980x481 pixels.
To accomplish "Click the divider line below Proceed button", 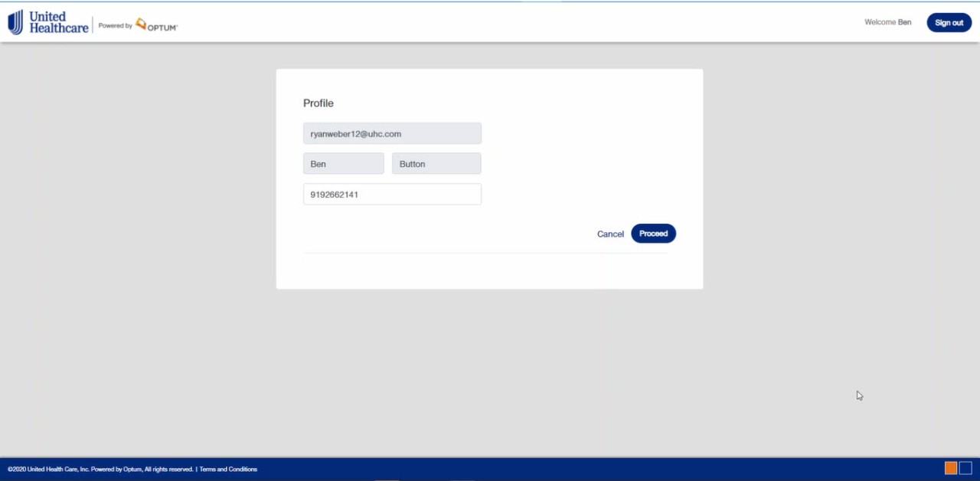I will (x=485, y=253).
